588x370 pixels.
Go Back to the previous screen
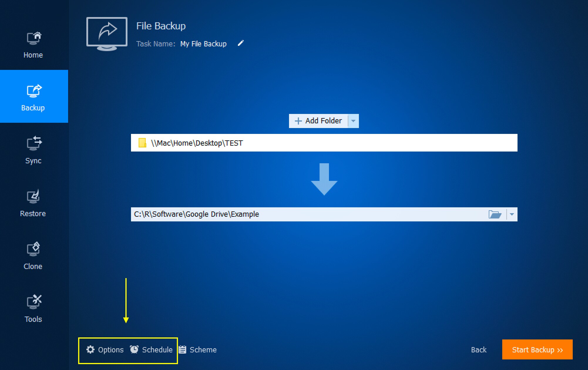[x=478, y=349]
